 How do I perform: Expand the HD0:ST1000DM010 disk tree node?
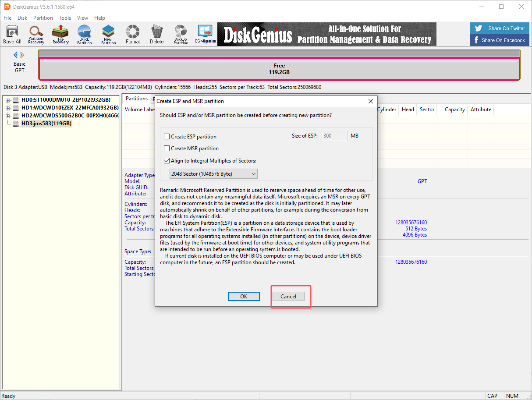click(x=7, y=100)
